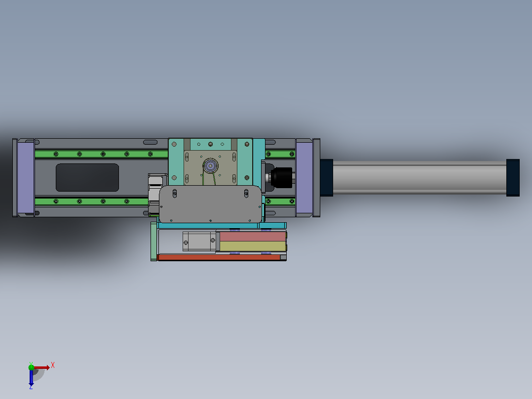
Task: Select the dark rounded rectangular cutout in the base
Action: point(87,178)
